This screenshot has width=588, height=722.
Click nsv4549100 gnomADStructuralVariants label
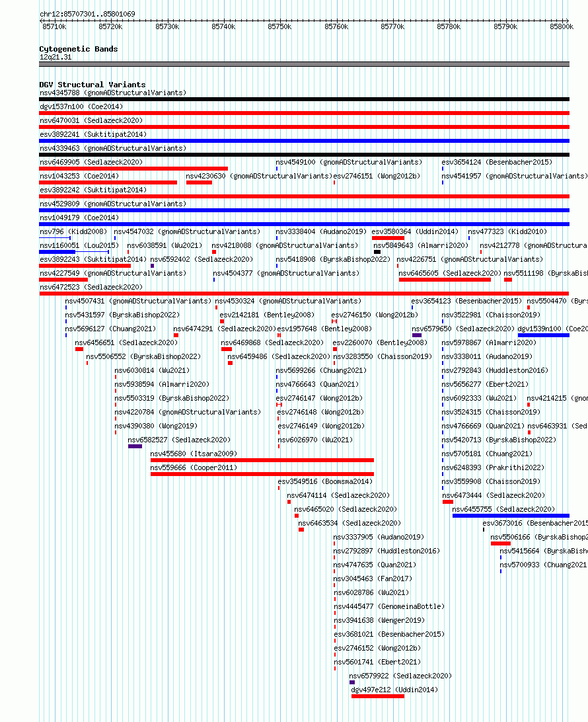pyautogui.click(x=349, y=161)
